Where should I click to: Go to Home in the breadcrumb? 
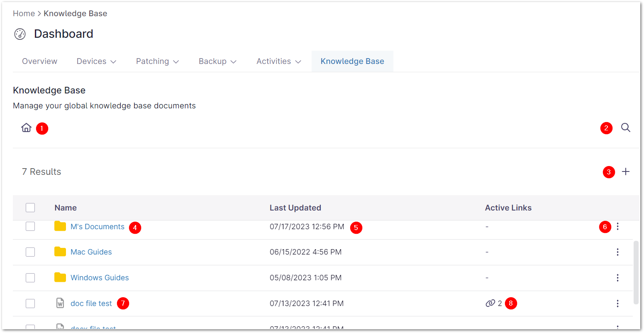coord(24,14)
